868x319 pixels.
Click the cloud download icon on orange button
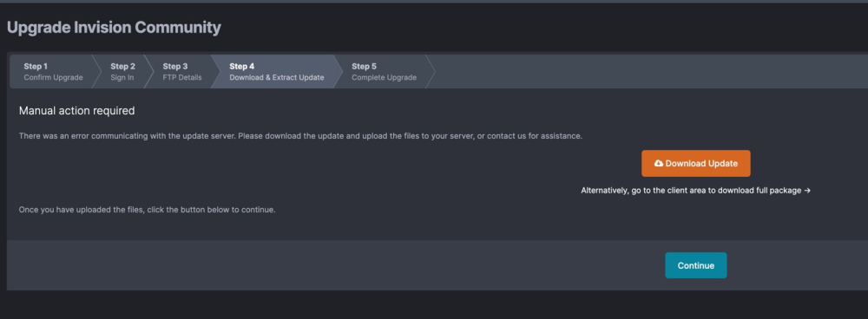(658, 164)
